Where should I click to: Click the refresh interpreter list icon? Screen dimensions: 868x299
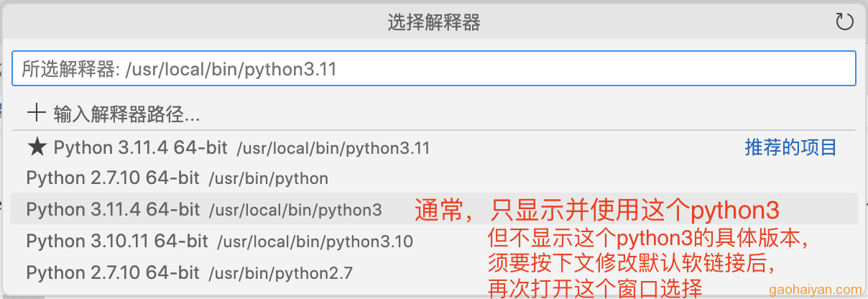click(x=845, y=22)
